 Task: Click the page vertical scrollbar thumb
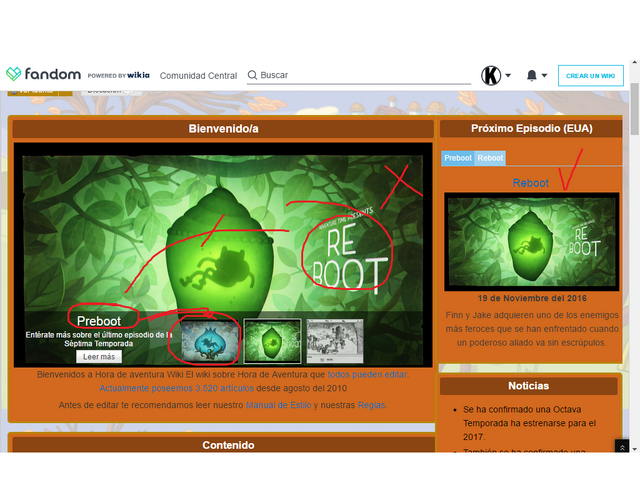click(x=634, y=109)
